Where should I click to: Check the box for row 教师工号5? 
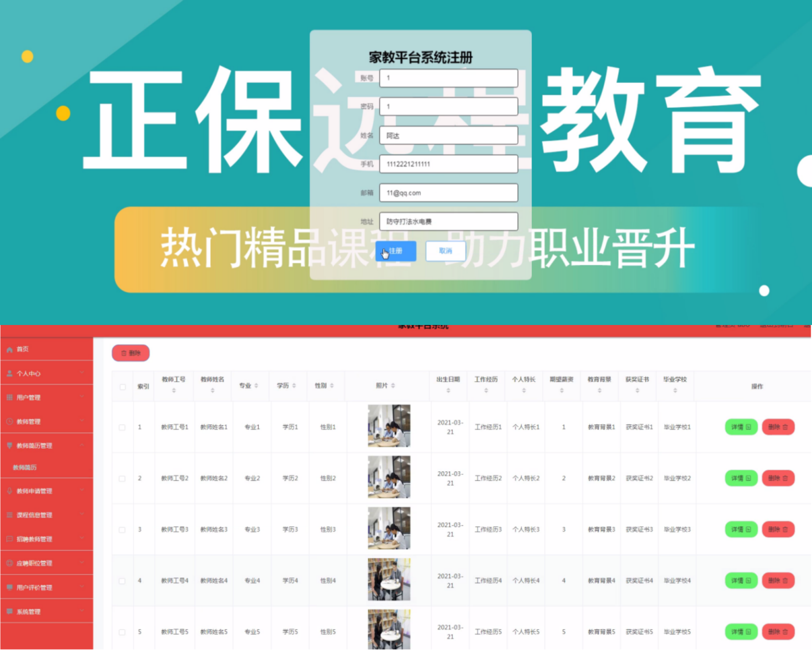pyautogui.click(x=122, y=632)
